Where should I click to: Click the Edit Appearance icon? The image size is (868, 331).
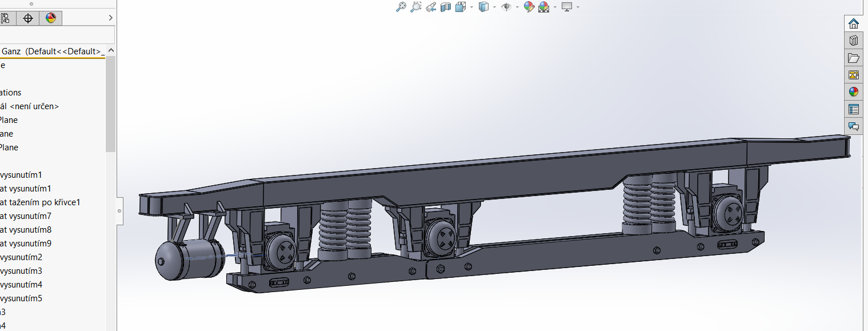tap(529, 7)
